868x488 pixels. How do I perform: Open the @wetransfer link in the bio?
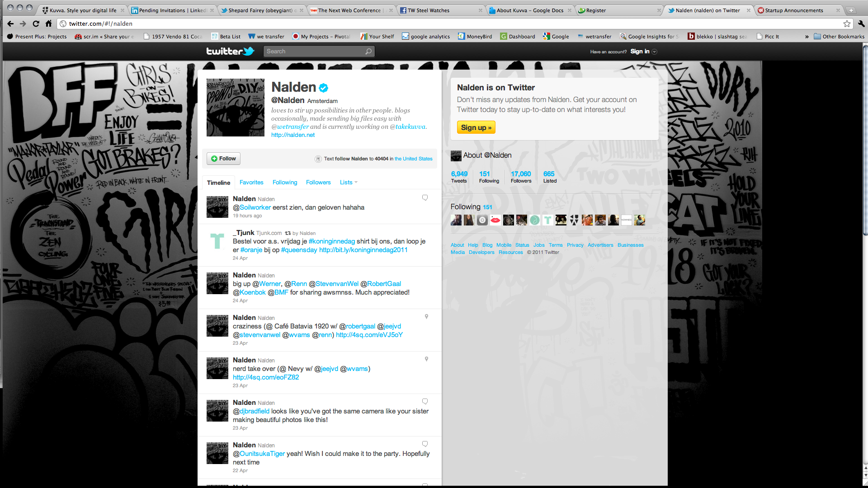[290, 127]
